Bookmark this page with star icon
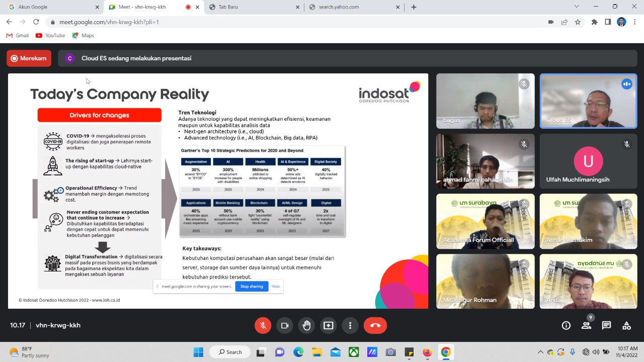This screenshot has width=644, height=362. coord(578,22)
